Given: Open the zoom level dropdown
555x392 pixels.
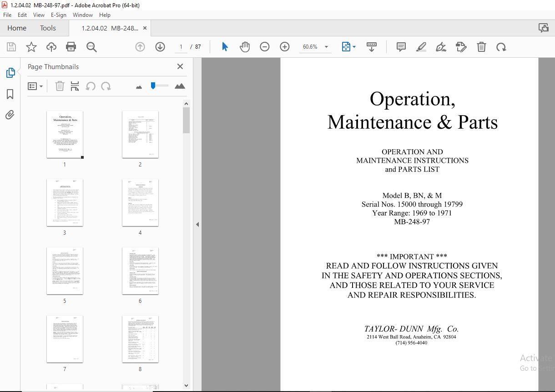Looking at the screenshot, I should (326, 46).
